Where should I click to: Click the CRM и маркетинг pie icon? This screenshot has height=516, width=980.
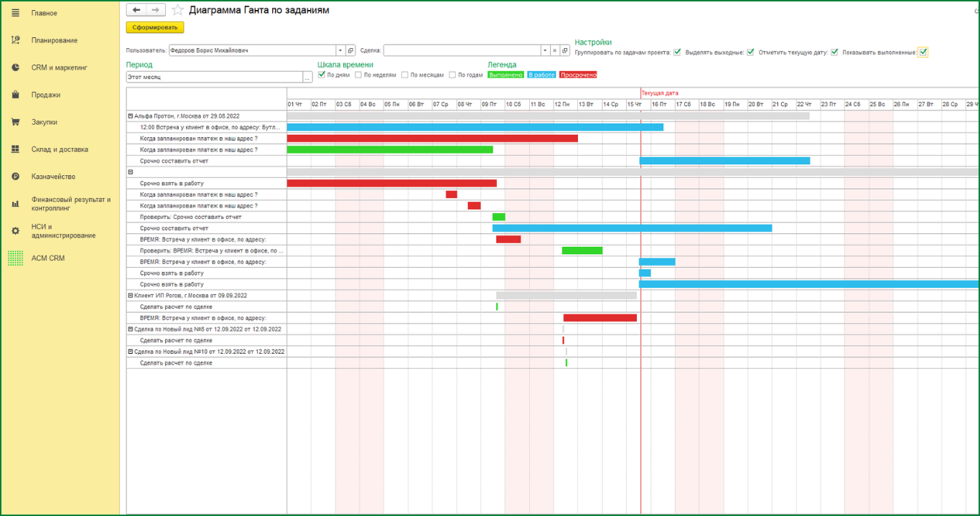pos(16,67)
